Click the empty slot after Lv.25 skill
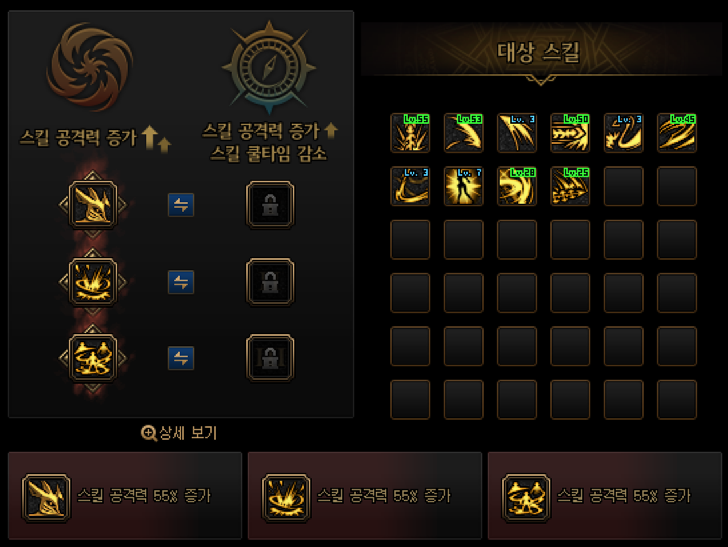This screenshot has height=547, width=728. click(x=624, y=186)
